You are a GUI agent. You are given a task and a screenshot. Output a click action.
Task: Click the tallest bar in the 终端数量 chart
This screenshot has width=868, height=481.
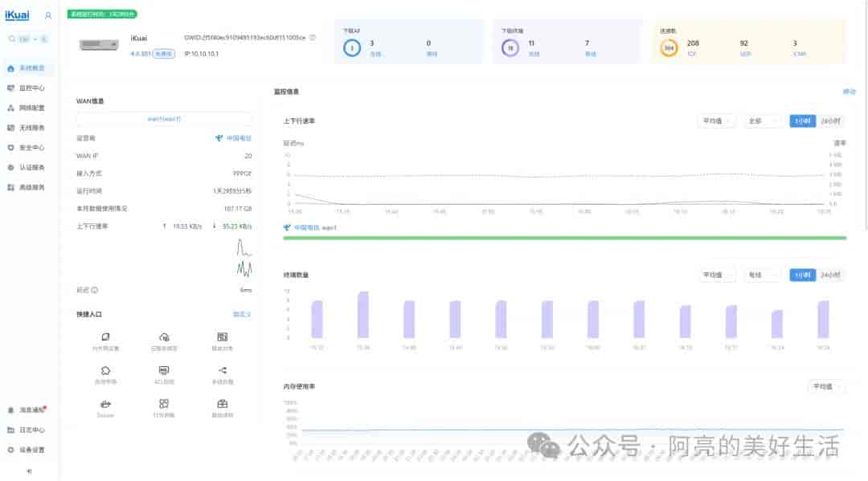363,315
